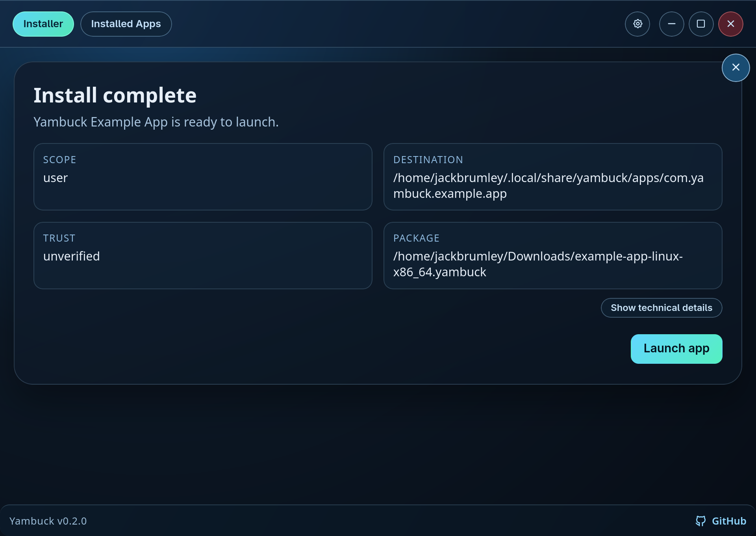Close the Yambuck window
The height and width of the screenshot is (536, 756).
point(731,24)
